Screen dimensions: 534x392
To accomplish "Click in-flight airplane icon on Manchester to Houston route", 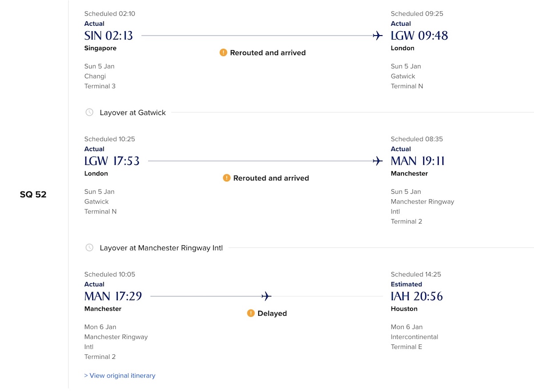I will pyautogui.click(x=267, y=296).
